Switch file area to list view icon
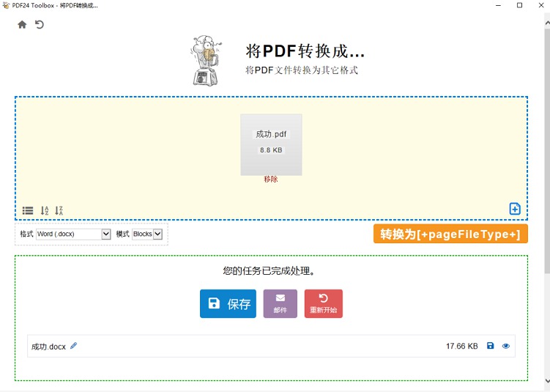Screen dimensions: 550x392 tap(28, 210)
